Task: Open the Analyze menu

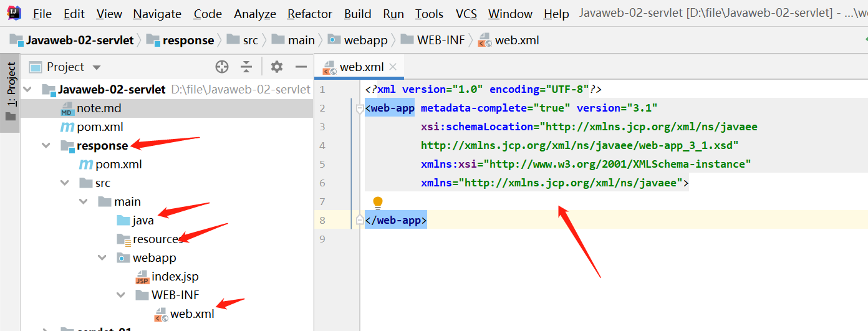Action: (255, 14)
